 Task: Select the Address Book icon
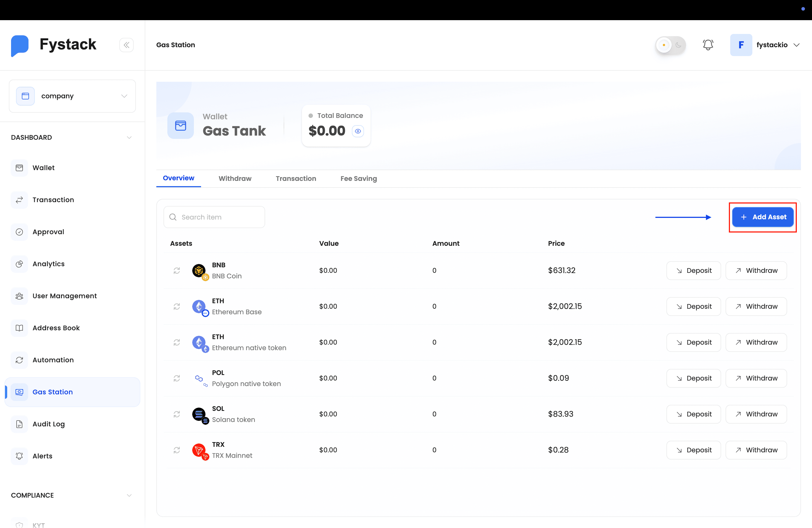tap(19, 328)
